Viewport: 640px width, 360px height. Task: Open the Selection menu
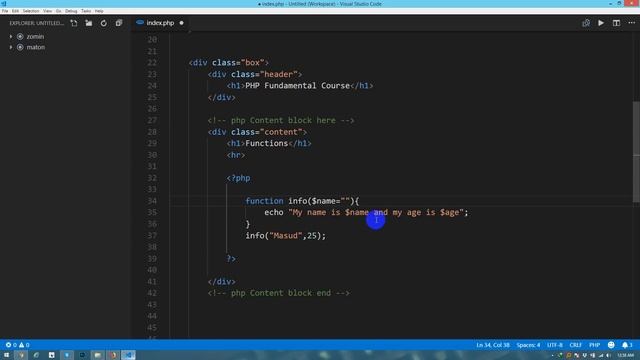(x=31, y=11)
